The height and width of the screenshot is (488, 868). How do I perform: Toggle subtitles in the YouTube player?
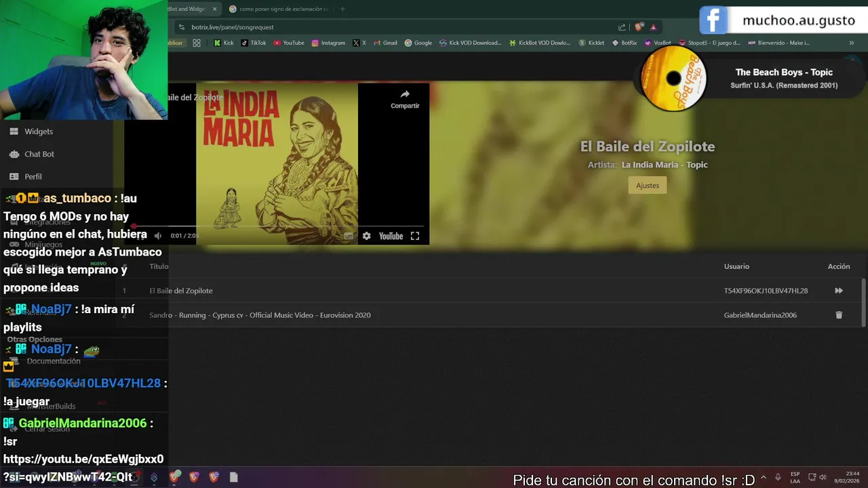349,236
